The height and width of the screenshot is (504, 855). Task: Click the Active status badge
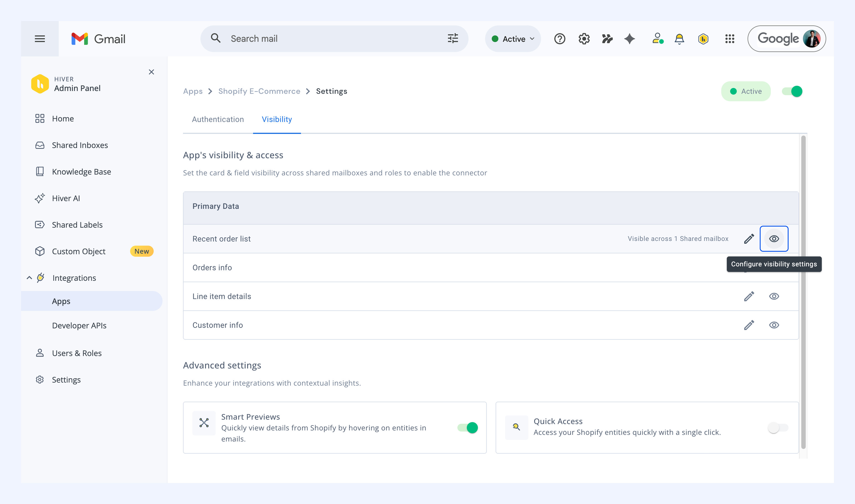click(746, 91)
